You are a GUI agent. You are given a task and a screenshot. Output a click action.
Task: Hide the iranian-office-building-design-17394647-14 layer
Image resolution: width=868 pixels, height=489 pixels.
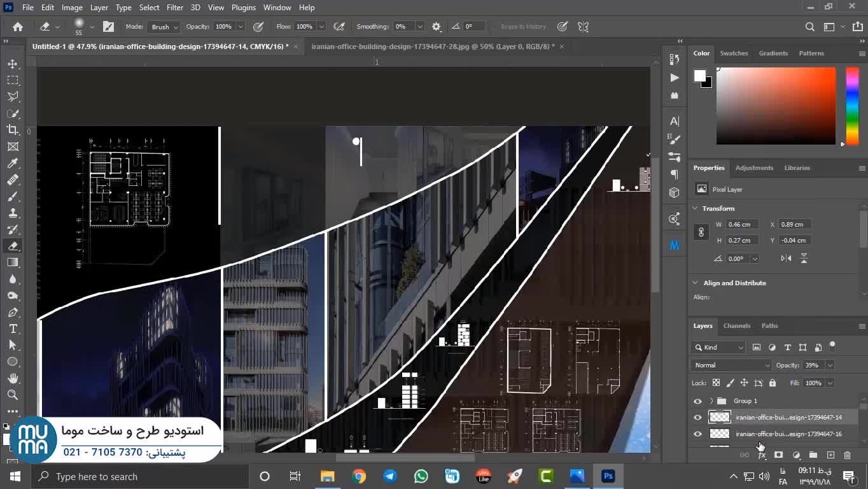pos(697,418)
